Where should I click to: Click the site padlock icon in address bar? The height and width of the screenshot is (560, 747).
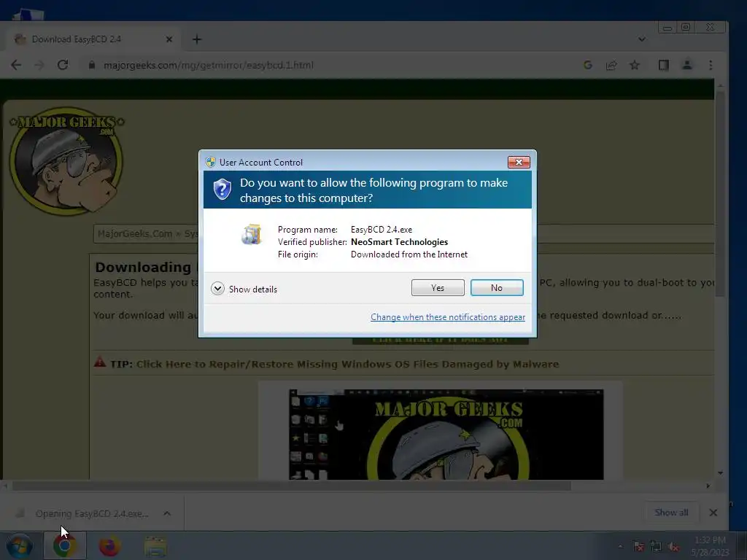pos(92,65)
